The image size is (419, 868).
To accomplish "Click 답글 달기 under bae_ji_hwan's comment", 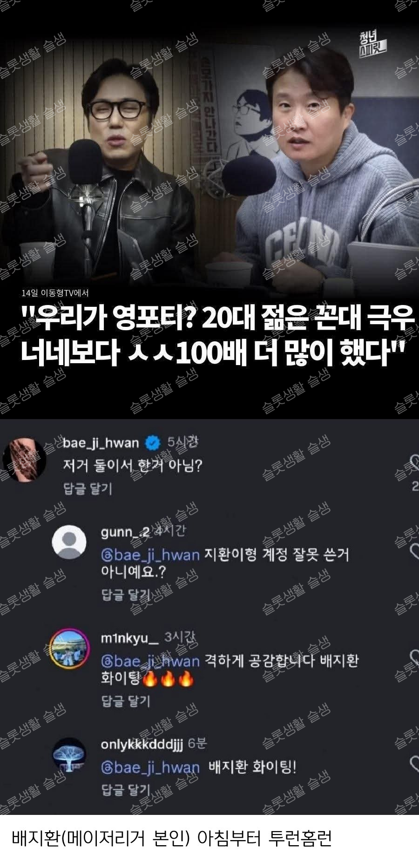I will (x=88, y=489).
